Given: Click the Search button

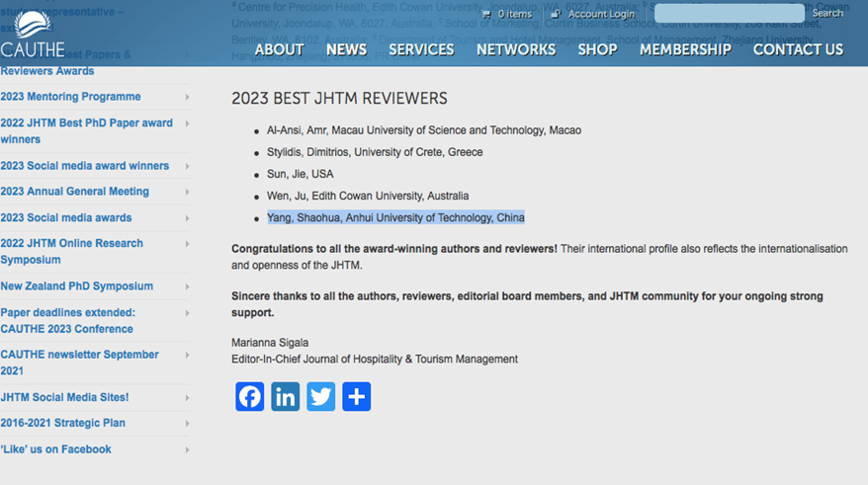Looking at the screenshot, I should coord(827,13).
